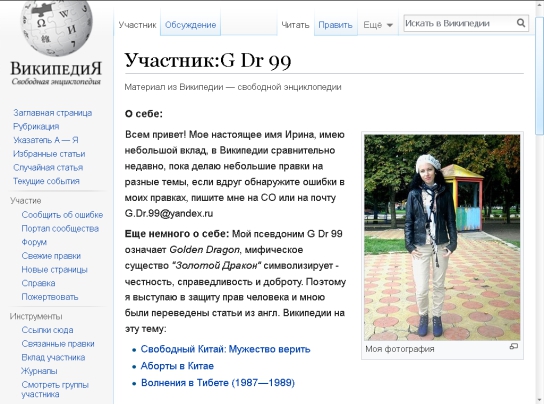The width and height of the screenshot is (544, 405).
Task: Open the Свежие правки link
Action: coord(51,256)
